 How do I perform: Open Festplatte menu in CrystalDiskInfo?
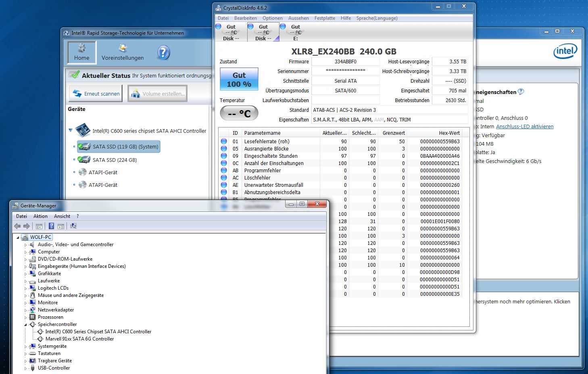pos(325,18)
